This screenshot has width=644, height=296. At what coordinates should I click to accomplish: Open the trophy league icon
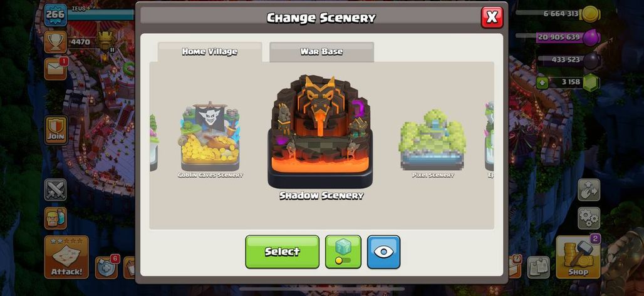click(56, 42)
